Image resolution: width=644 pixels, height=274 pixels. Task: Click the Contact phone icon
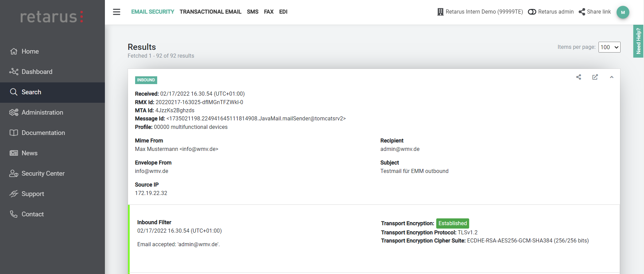pyautogui.click(x=14, y=214)
